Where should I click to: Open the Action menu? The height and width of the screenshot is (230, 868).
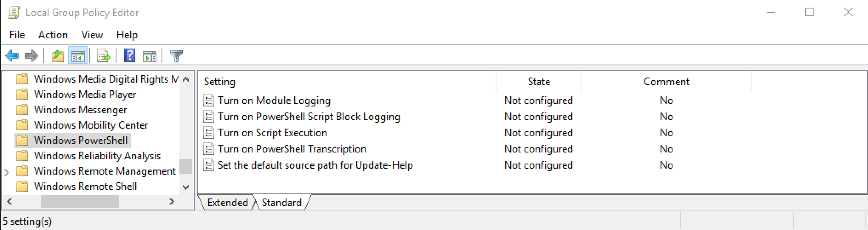(x=53, y=35)
